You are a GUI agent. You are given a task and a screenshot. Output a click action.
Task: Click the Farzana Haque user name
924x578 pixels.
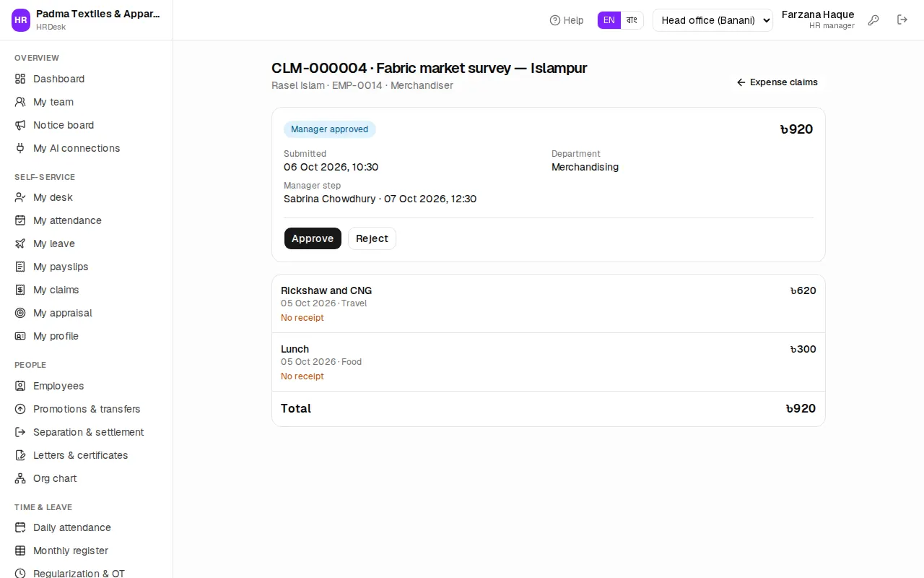[x=818, y=14]
